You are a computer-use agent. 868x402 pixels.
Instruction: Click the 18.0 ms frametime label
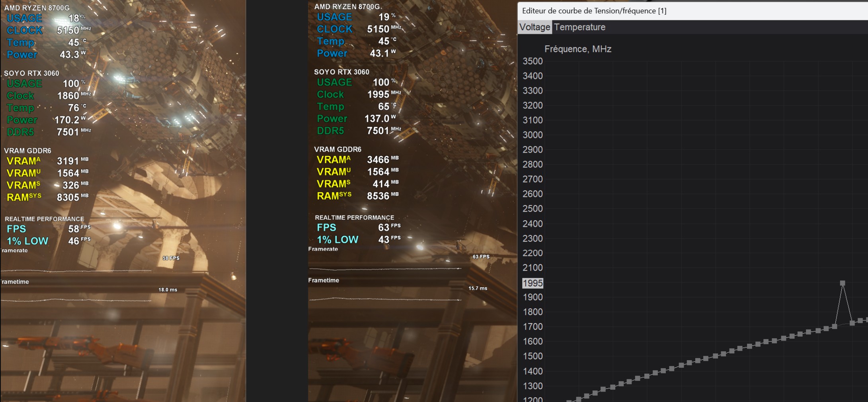coord(168,290)
